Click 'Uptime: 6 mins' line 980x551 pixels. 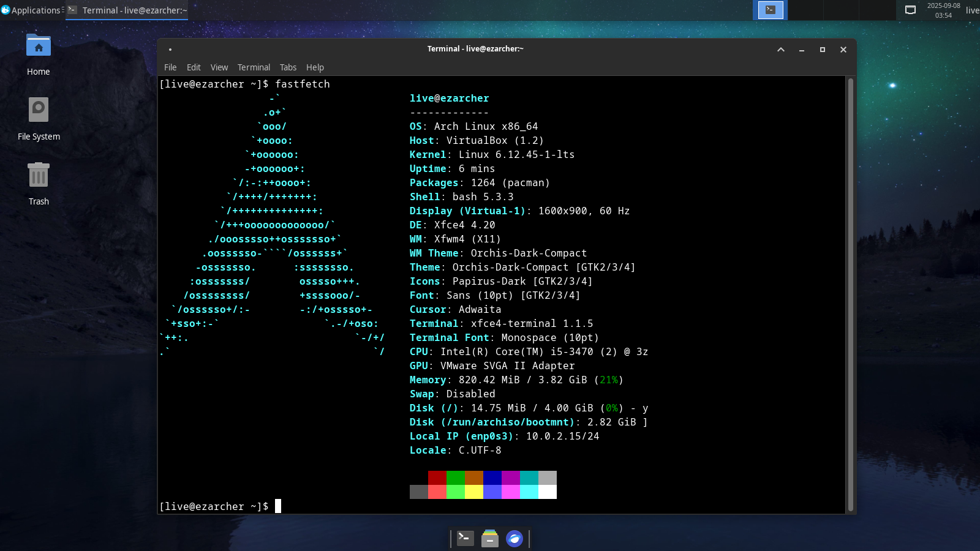click(x=453, y=168)
